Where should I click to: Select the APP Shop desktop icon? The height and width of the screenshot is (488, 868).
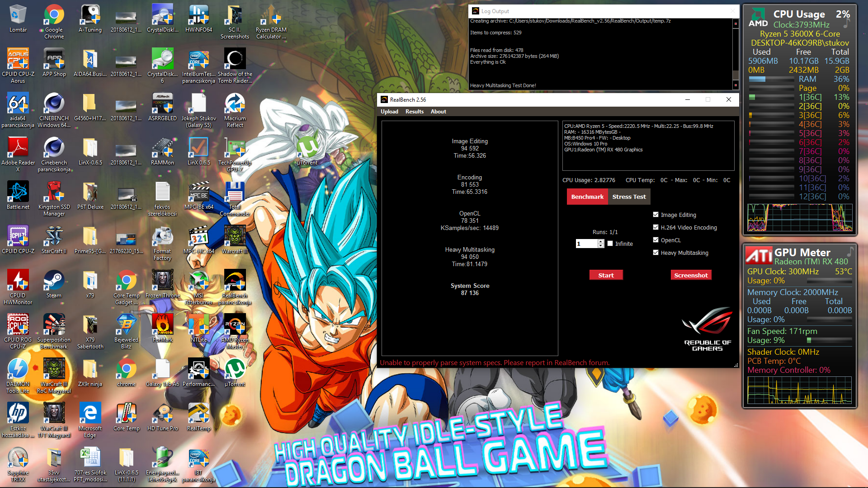54,63
